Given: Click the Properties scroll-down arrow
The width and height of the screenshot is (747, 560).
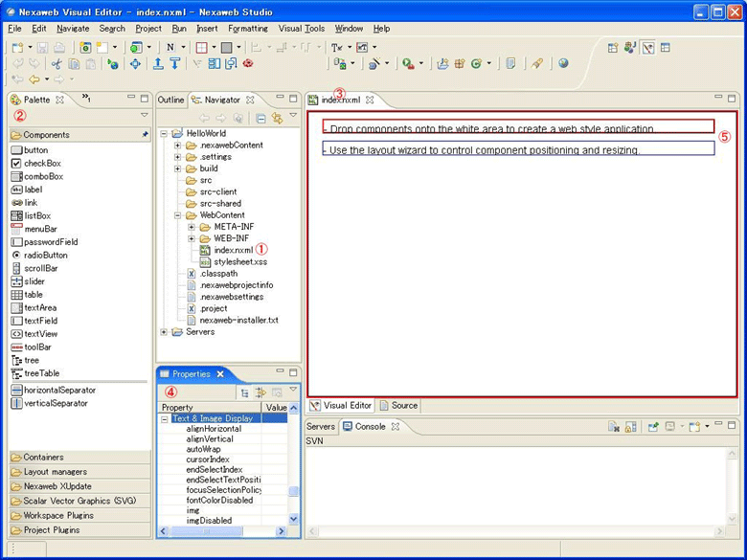Looking at the screenshot, I should click(x=294, y=520).
